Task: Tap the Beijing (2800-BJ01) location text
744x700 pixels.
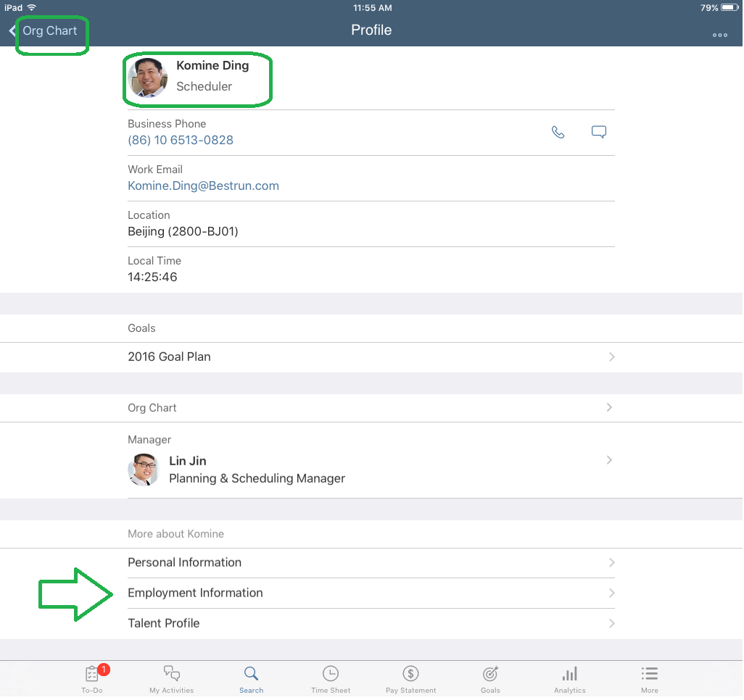Action: (x=183, y=231)
